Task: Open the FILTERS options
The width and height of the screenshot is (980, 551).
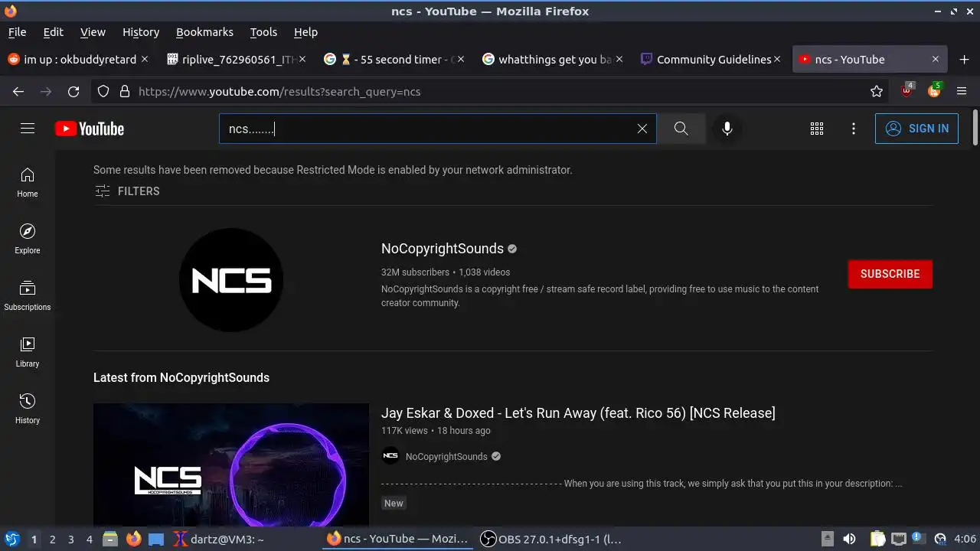Action: [x=127, y=191]
